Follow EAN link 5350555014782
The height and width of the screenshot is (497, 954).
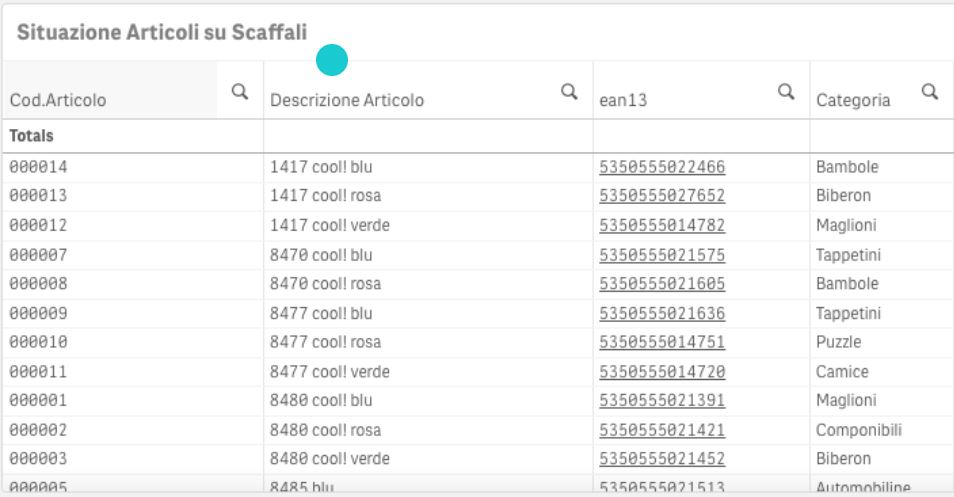[662, 225]
